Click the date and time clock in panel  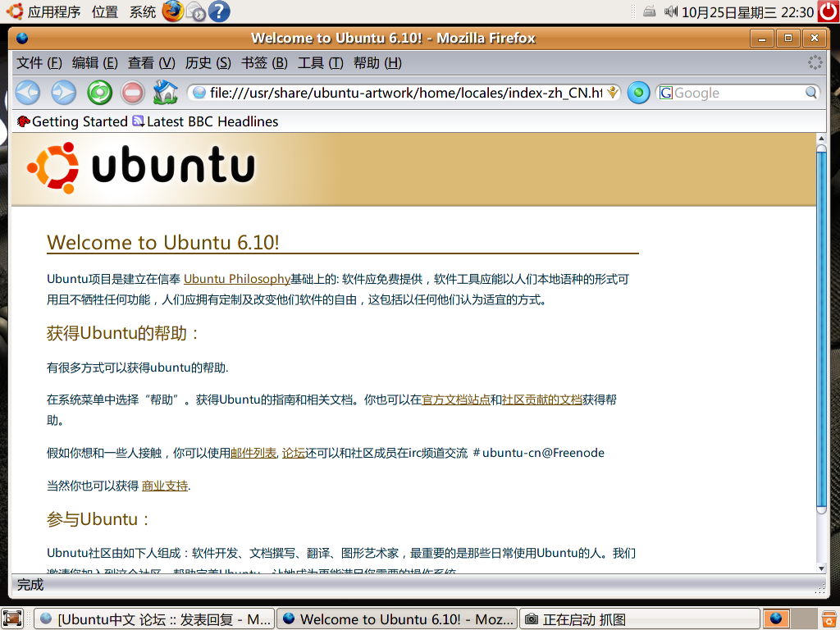(747, 11)
